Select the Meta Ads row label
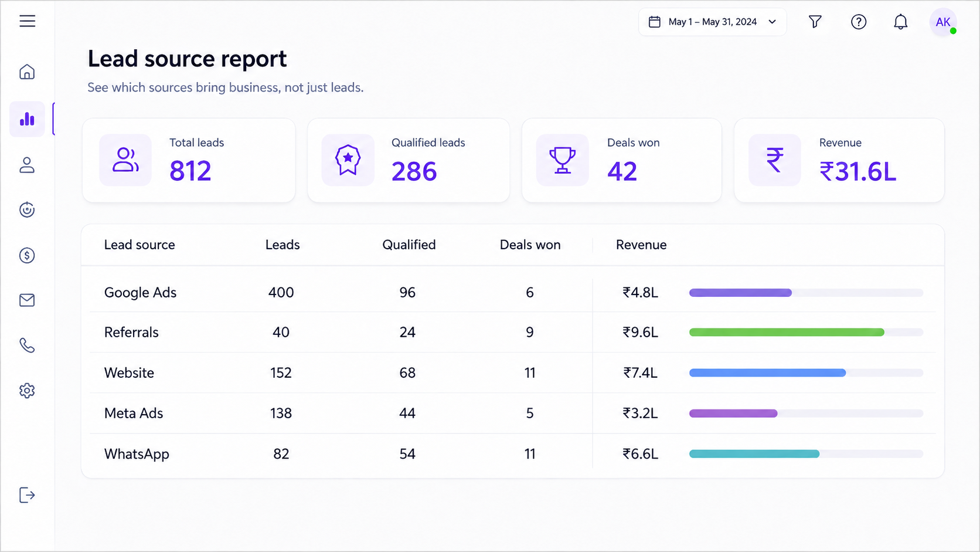 [134, 414]
